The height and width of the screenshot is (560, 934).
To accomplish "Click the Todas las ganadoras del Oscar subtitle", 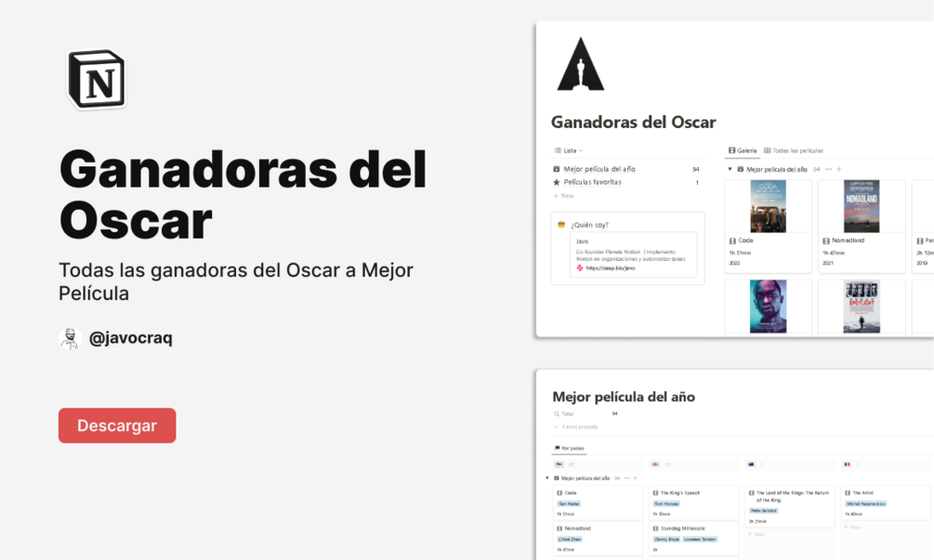I will 236,281.
